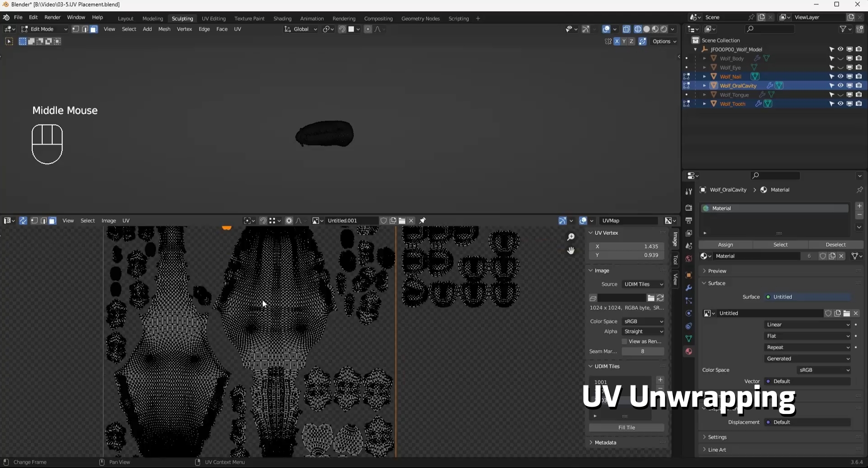Select the Modifier wrench properties tab
Screen dimensions: 868x468
coord(689,288)
